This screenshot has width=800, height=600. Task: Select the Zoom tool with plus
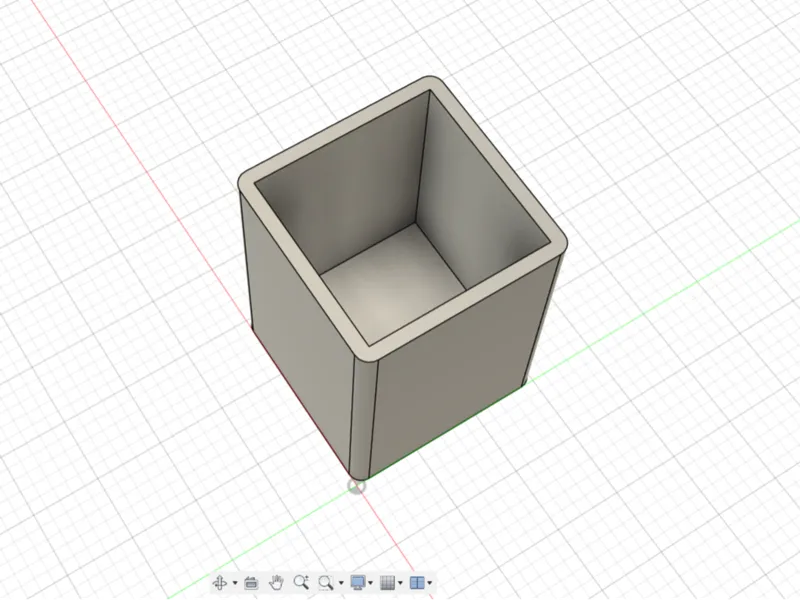tap(301, 582)
